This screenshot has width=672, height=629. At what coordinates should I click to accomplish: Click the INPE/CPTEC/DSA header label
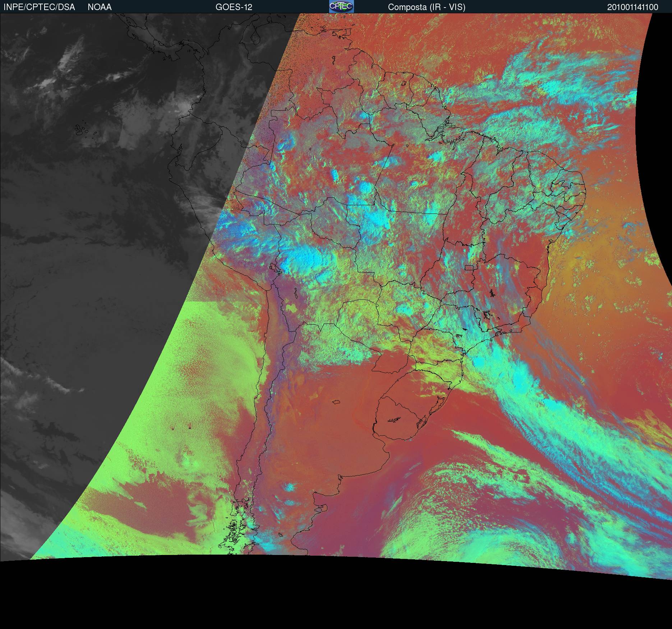(x=39, y=7)
